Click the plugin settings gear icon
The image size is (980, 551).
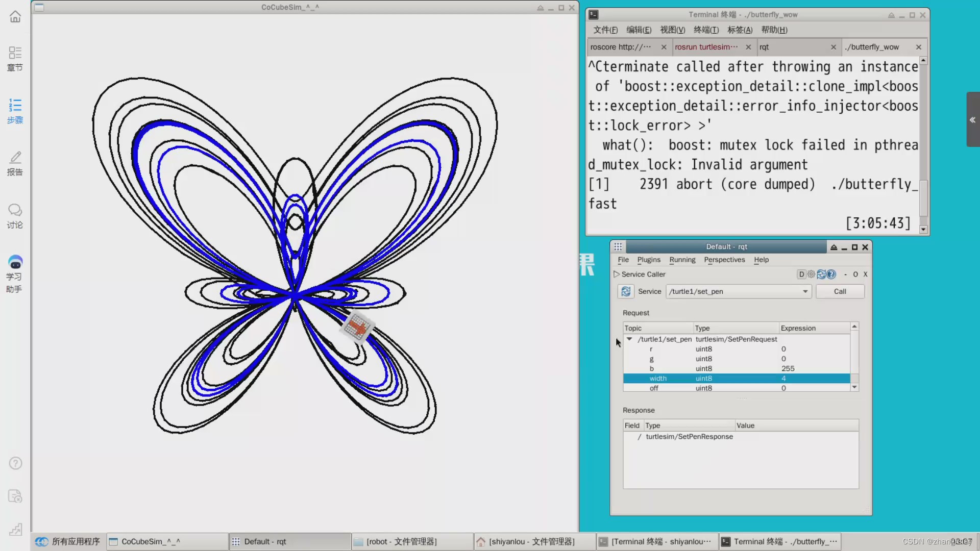[x=811, y=274]
